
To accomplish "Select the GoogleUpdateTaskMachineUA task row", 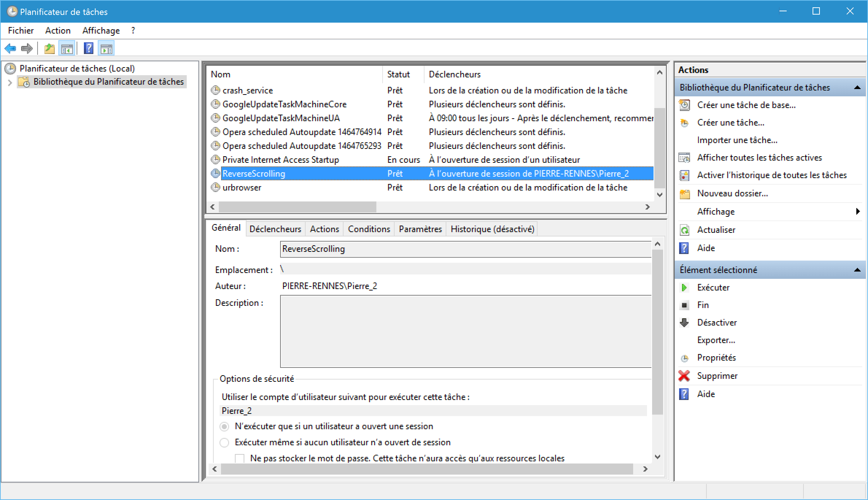I will pos(430,118).
